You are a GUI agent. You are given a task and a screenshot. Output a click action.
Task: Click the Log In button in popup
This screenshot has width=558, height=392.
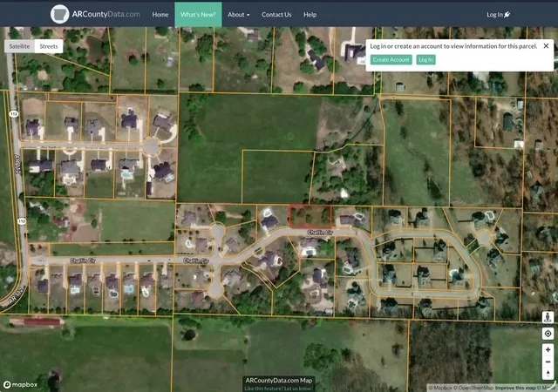pos(425,60)
